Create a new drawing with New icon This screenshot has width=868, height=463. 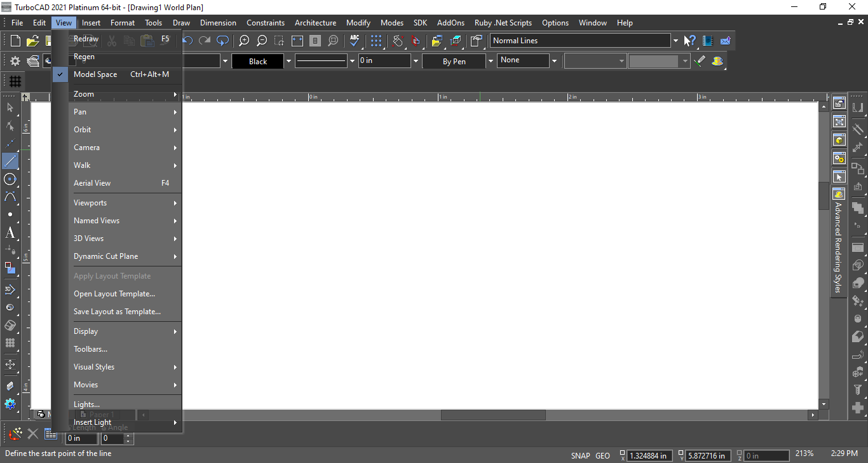click(16, 41)
